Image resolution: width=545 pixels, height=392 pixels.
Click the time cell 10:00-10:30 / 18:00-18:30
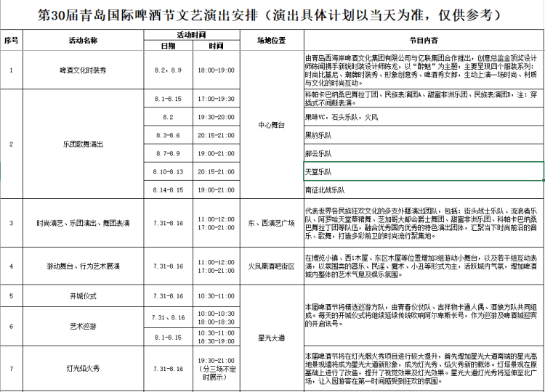click(x=217, y=317)
